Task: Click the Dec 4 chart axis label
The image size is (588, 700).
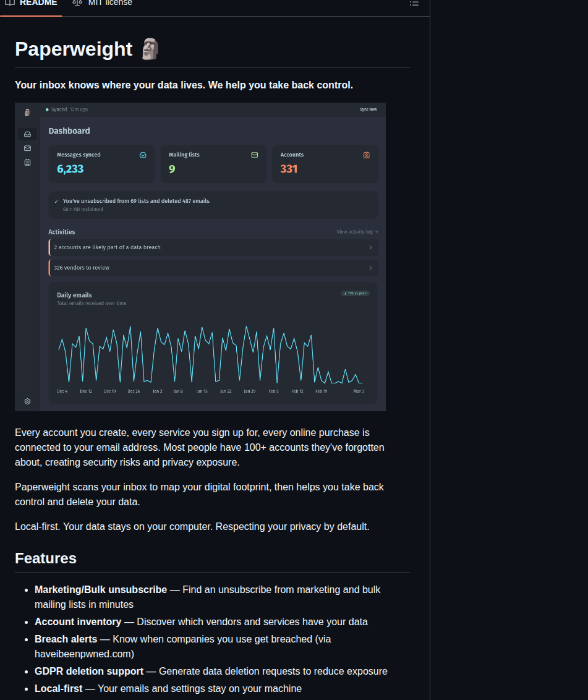Action: coord(62,391)
